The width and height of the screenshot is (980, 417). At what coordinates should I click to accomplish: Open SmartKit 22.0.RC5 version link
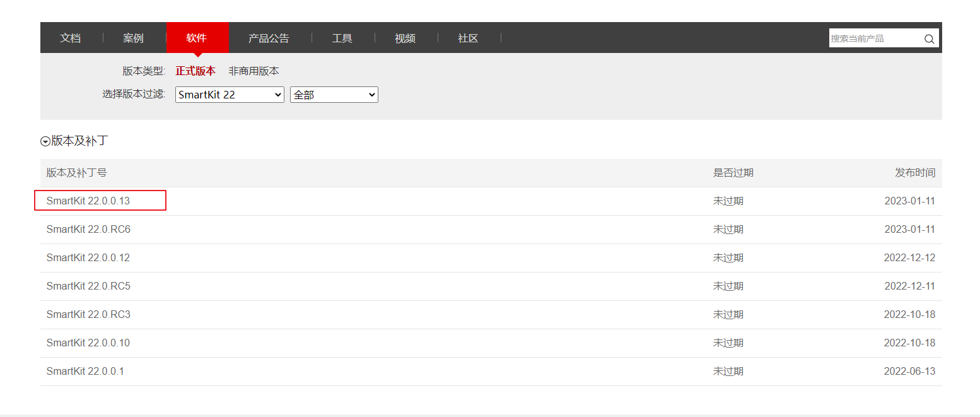coord(88,286)
